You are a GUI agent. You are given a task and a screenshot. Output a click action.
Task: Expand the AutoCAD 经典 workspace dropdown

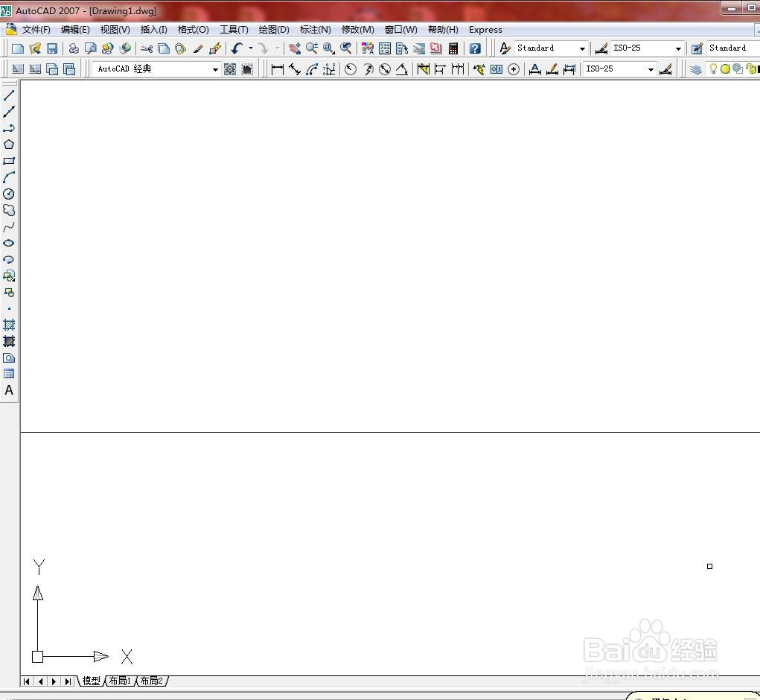coord(215,69)
